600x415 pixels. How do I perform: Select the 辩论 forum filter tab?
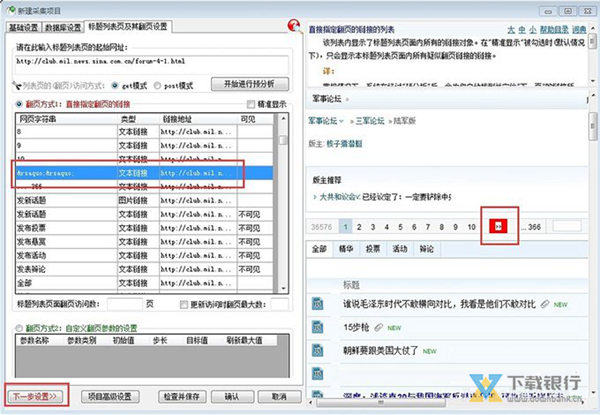point(426,249)
